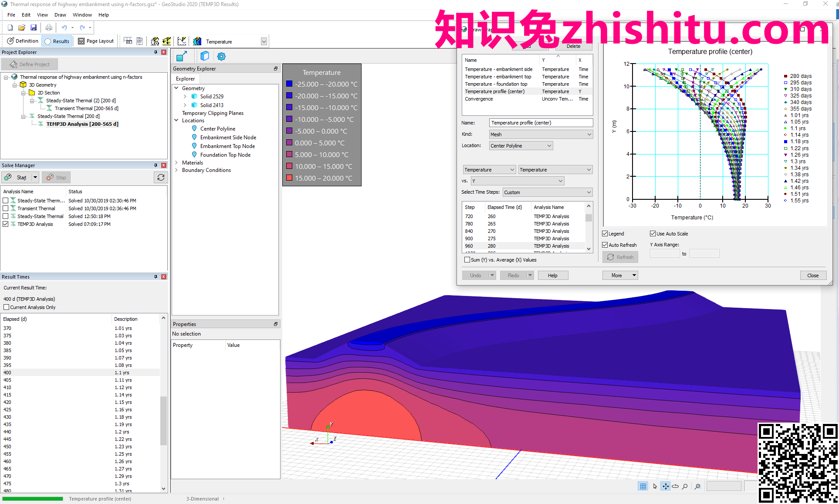Select Center Polyline in Locations tree
Viewport: 839px width, 504px height.
pos(217,129)
